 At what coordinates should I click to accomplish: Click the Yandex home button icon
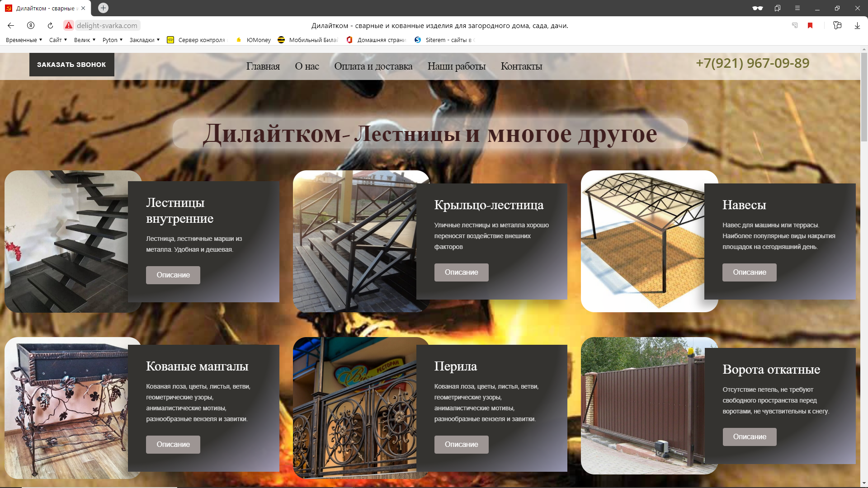click(31, 26)
